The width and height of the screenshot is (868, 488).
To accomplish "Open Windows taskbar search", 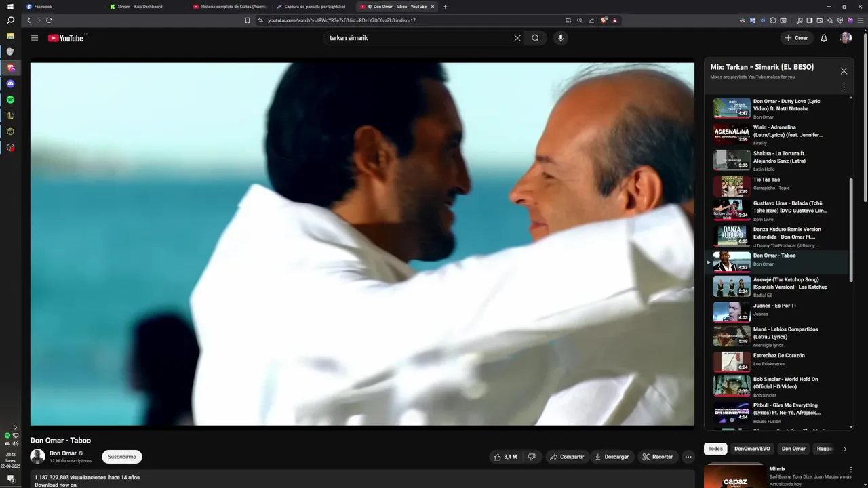I will tap(10, 20).
